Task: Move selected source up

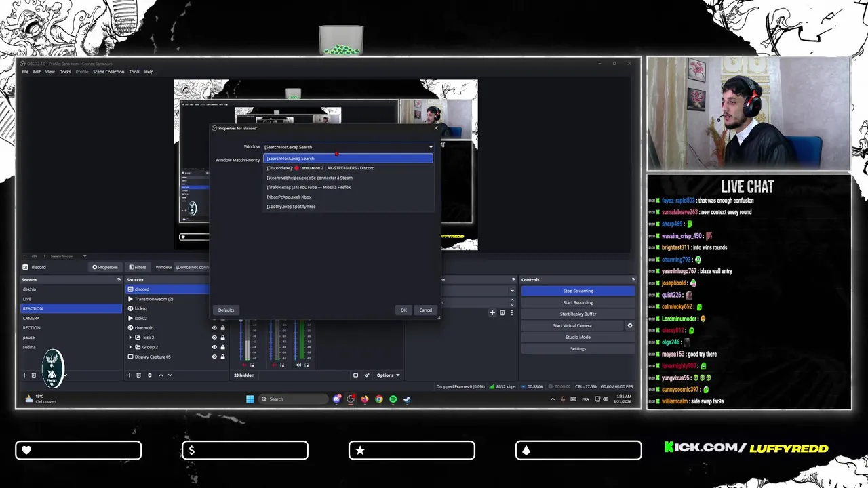Action: pyautogui.click(x=161, y=375)
